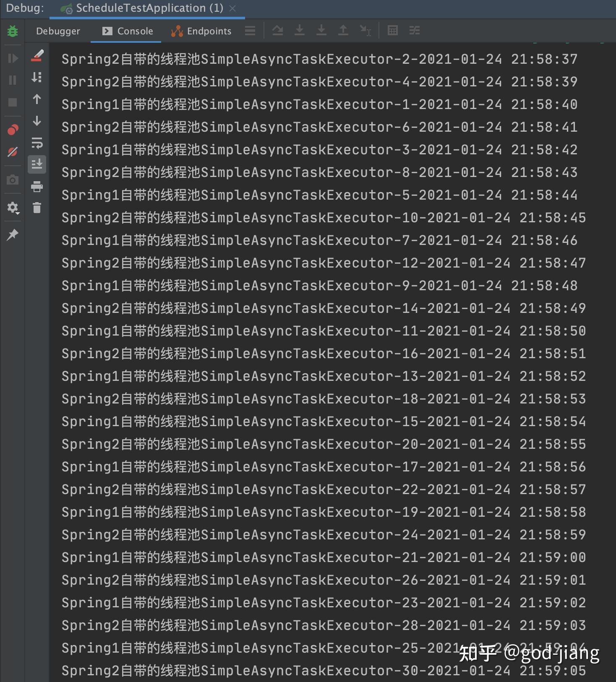
Task: Resume program with the play icon
Action: tap(13, 58)
